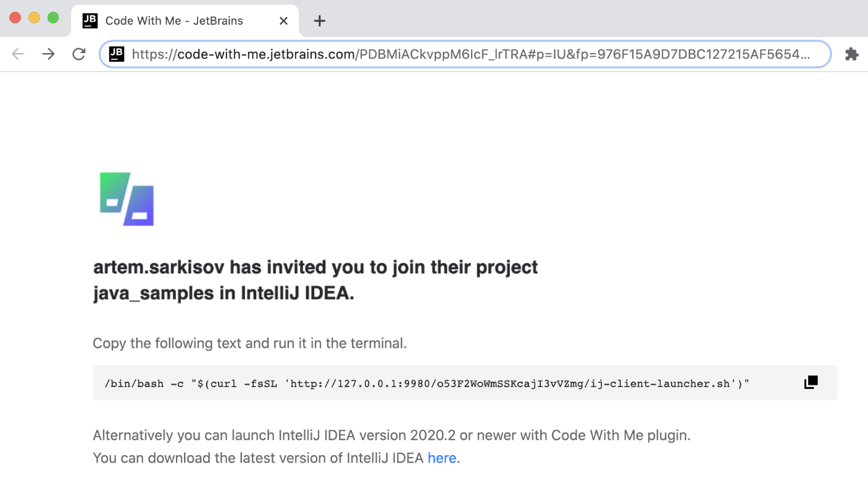Image resolution: width=868 pixels, height=494 pixels.
Task: Click the Code With Me logo
Action: point(127,199)
